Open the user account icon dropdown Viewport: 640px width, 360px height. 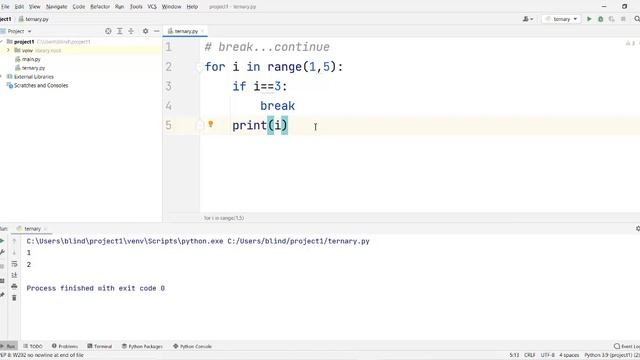coord(528,19)
